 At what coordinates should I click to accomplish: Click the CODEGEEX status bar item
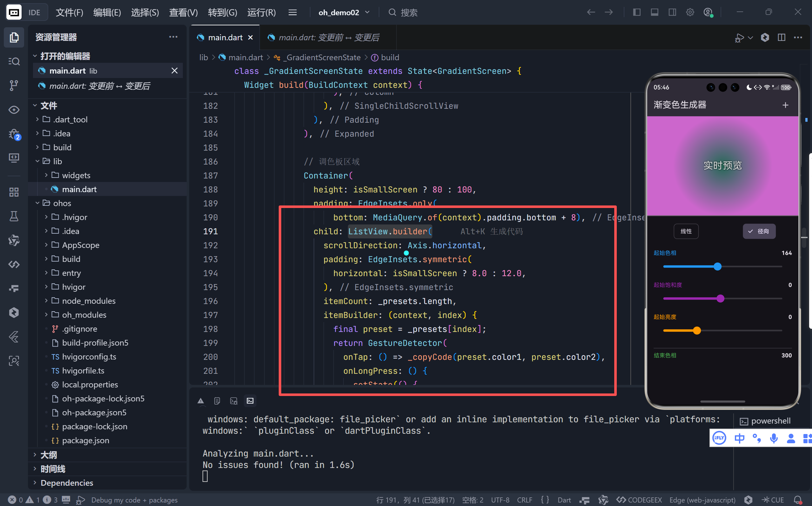[x=639, y=500]
